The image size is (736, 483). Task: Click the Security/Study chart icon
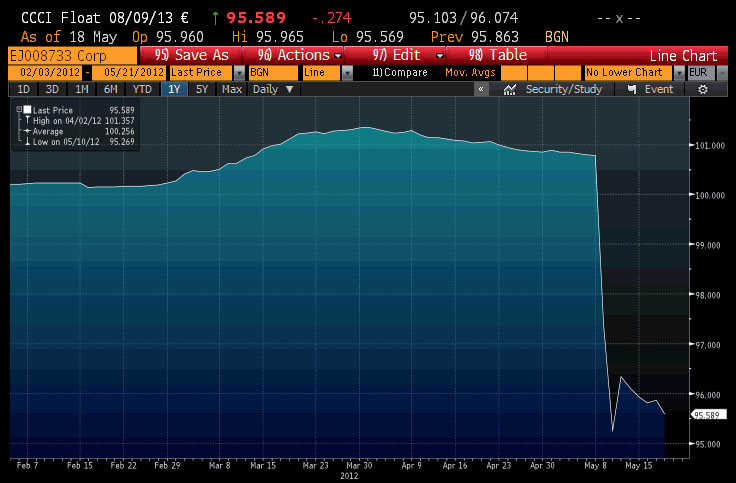(x=510, y=89)
